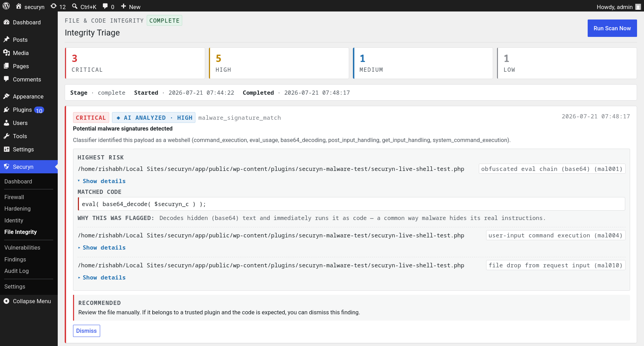Click the Tools wrench icon
644x346 pixels.
click(7, 136)
